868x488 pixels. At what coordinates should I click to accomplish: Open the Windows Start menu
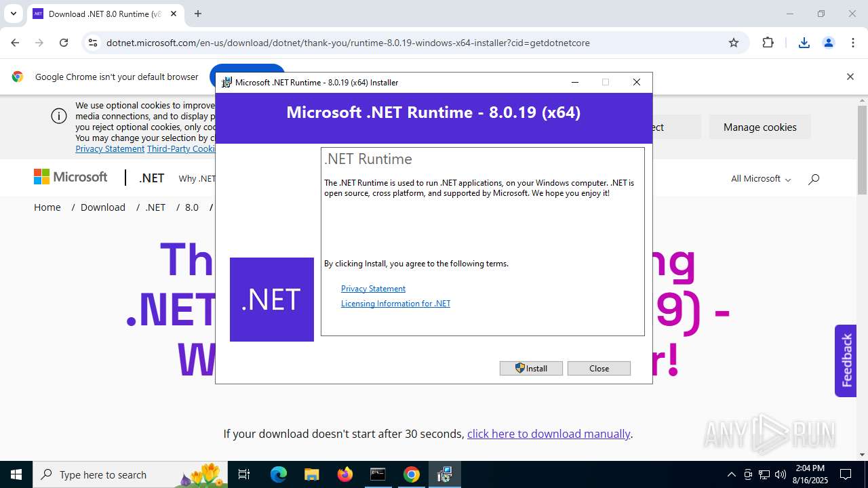(x=16, y=474)
